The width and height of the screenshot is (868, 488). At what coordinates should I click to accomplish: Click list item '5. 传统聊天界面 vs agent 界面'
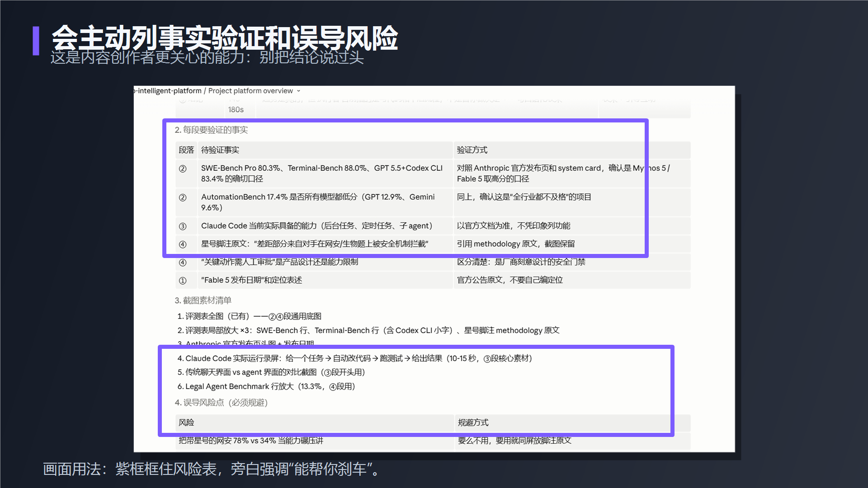(x=271, y=372)
